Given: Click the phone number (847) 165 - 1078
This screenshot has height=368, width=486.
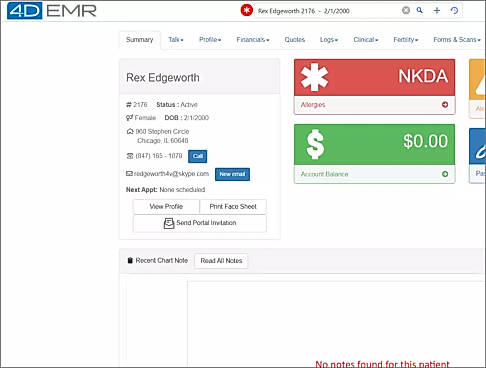Looking at the screenshot, I should coord(159,156).
